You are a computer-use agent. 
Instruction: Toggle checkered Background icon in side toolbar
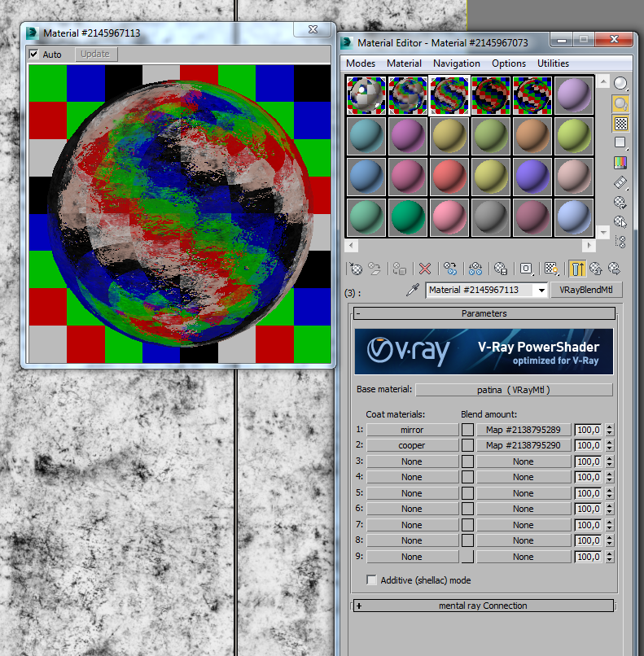pyautogui.click(x=620, y=124)
